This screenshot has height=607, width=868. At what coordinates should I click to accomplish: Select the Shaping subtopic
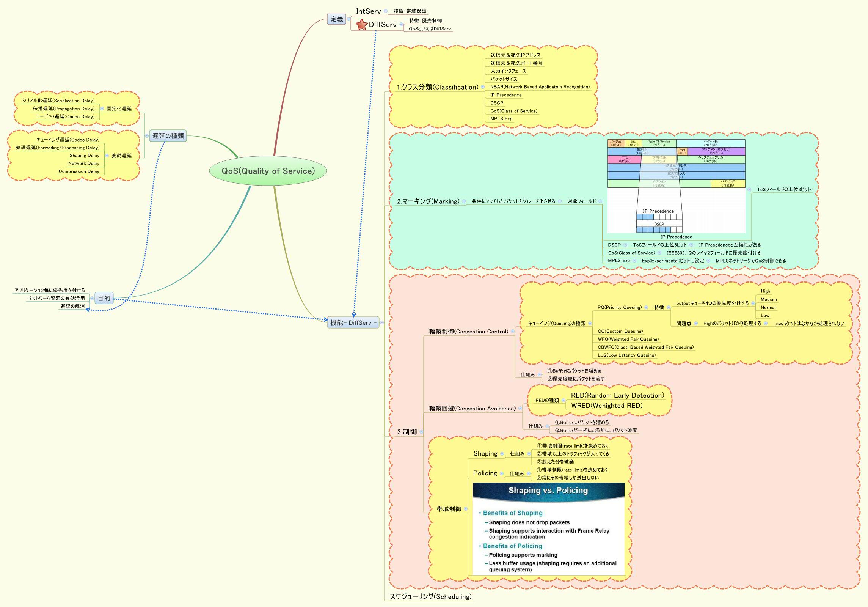coord(485,453)
